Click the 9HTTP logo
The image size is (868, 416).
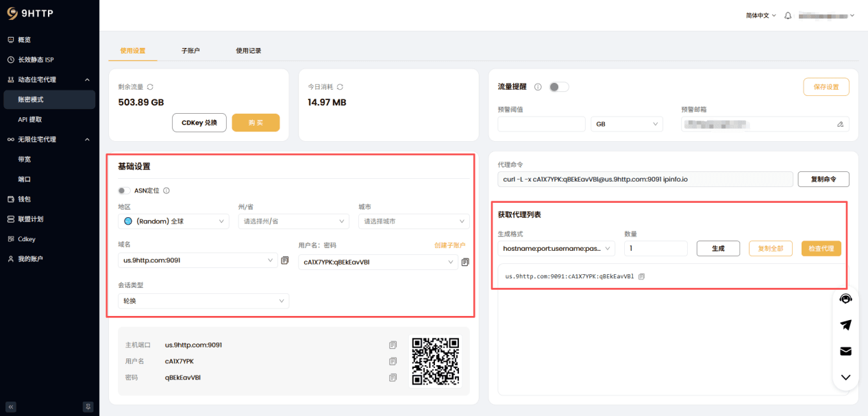click(x=31, y=13)
